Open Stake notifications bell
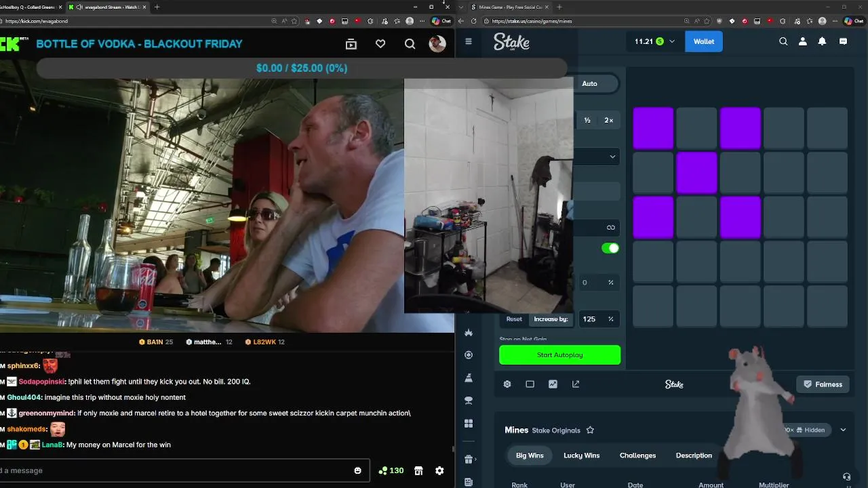This screenshot has height=488, width=868. (x=822, y=41)
